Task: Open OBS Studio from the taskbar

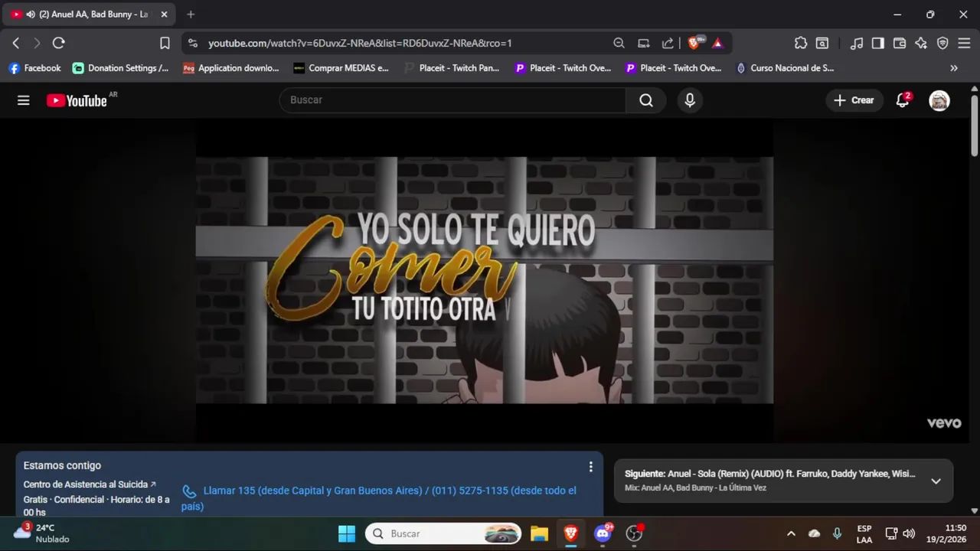Action: pos(634,533)
